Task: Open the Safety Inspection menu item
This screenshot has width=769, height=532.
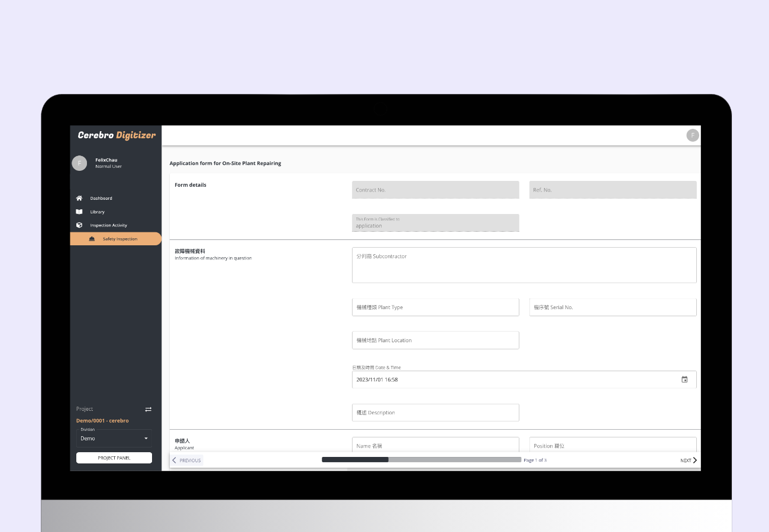Action: click(119, 239)
